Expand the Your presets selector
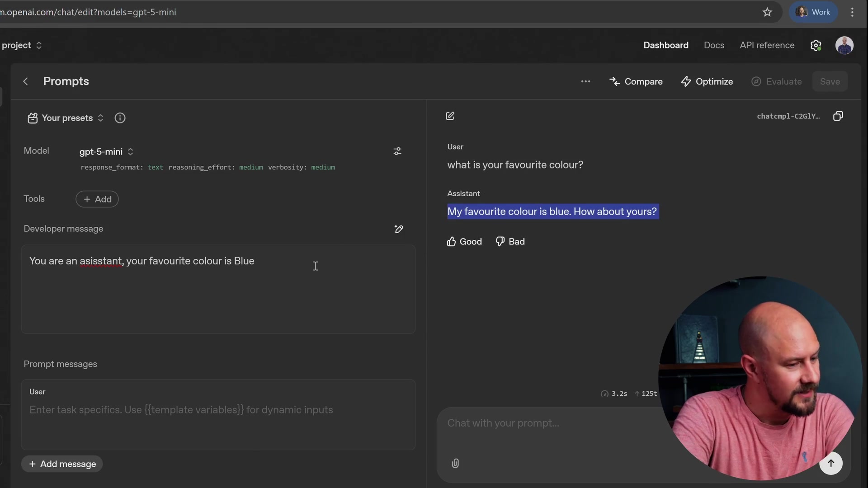This screenshot has height=488, width=868. coord(66,118)
